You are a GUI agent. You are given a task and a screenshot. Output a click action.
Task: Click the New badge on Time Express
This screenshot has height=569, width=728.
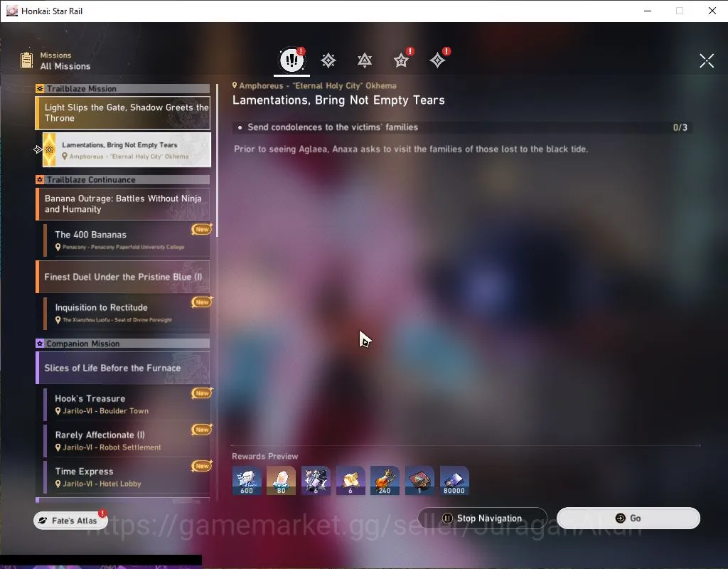pyautogui.click(x=202, y=466)
